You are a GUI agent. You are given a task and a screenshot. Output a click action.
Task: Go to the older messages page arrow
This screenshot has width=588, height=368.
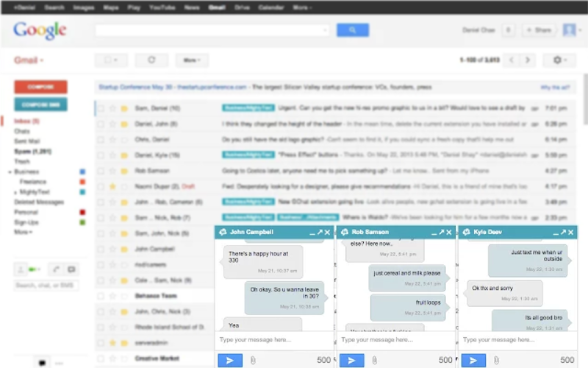point(527,60)
